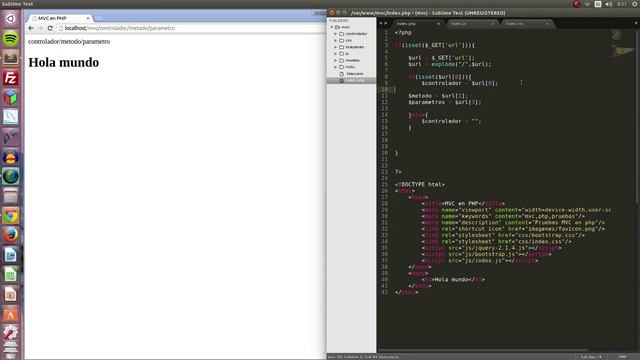Open System Settings wrench icon in the dock

11,333
